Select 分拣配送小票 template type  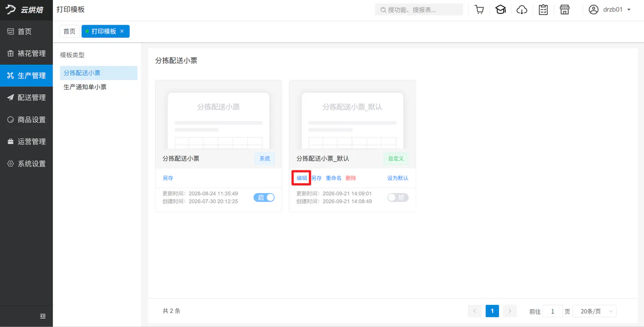(x=99, y=73)
